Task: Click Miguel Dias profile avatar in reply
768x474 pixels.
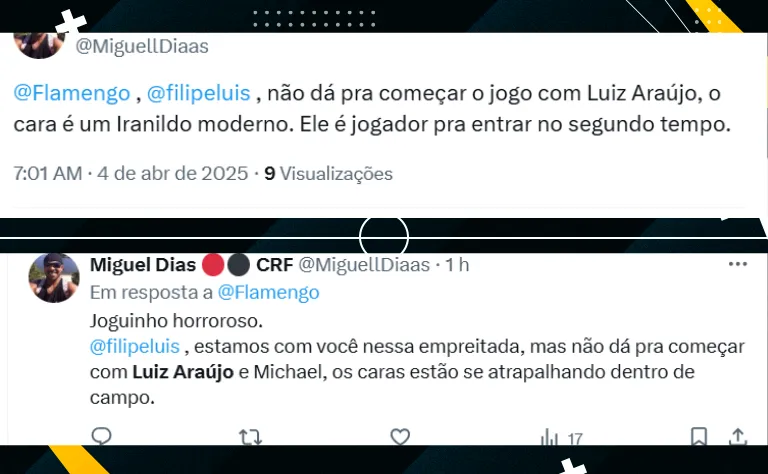Action: tap(54, 277)
